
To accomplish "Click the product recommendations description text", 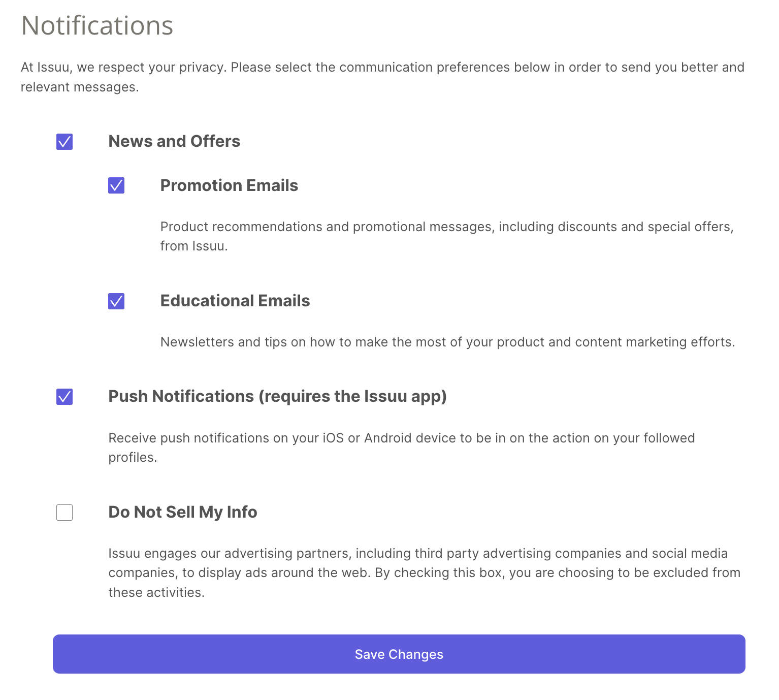I will click(446, 227).
